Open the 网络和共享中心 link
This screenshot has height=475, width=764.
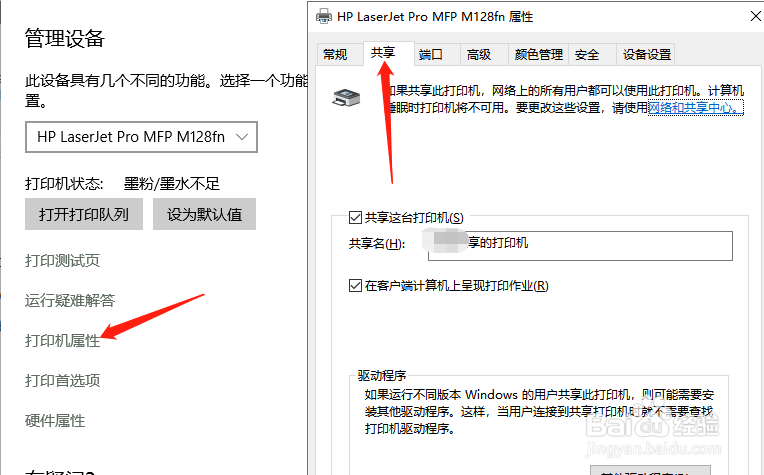(695, 108)
